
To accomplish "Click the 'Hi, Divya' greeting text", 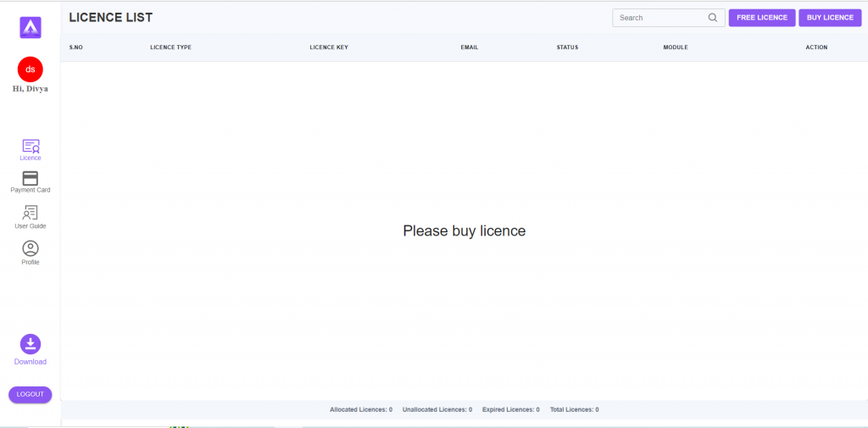I will [31, 89].
